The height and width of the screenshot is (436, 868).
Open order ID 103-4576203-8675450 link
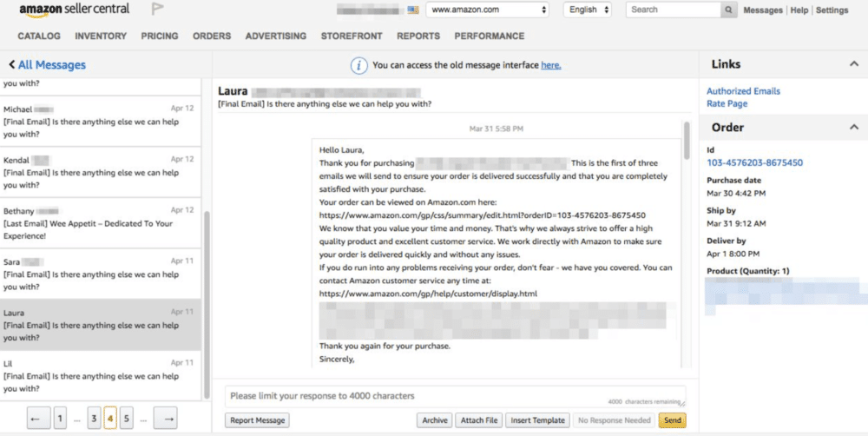click(754, 163)
